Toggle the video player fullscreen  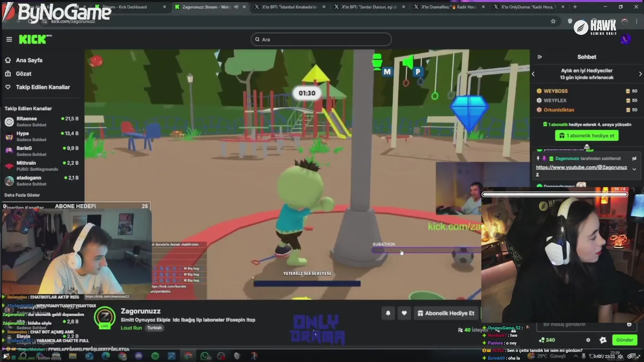click(x=638, y=356)
